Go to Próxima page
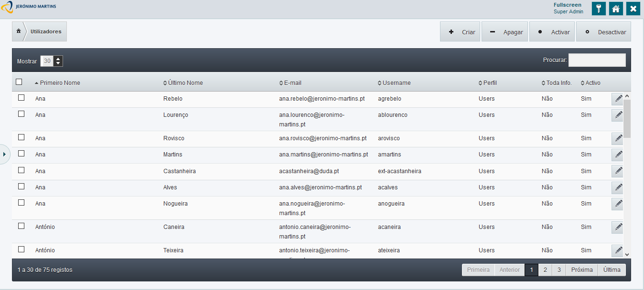The image size is (644, 290). [x=582, y=269]
